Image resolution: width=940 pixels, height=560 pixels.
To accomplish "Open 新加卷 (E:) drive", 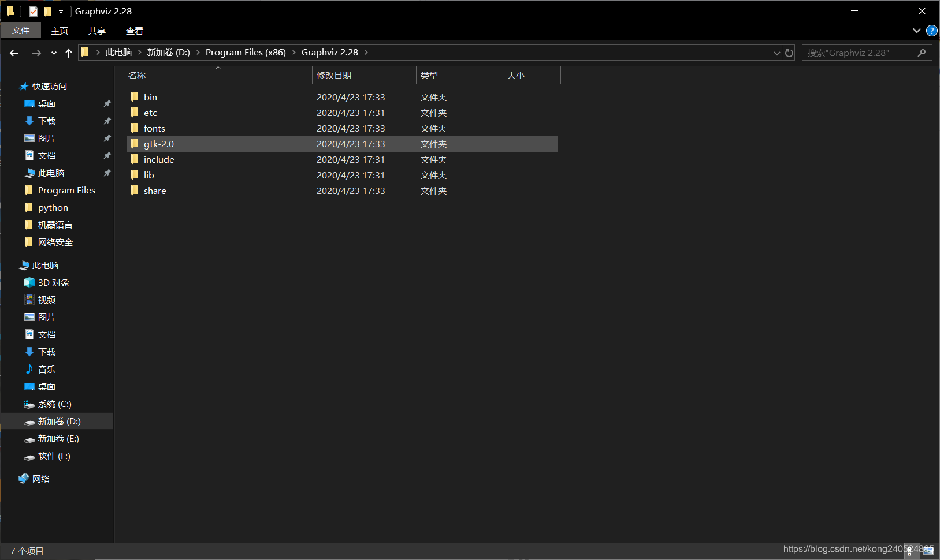I will [x=58, y=438].
